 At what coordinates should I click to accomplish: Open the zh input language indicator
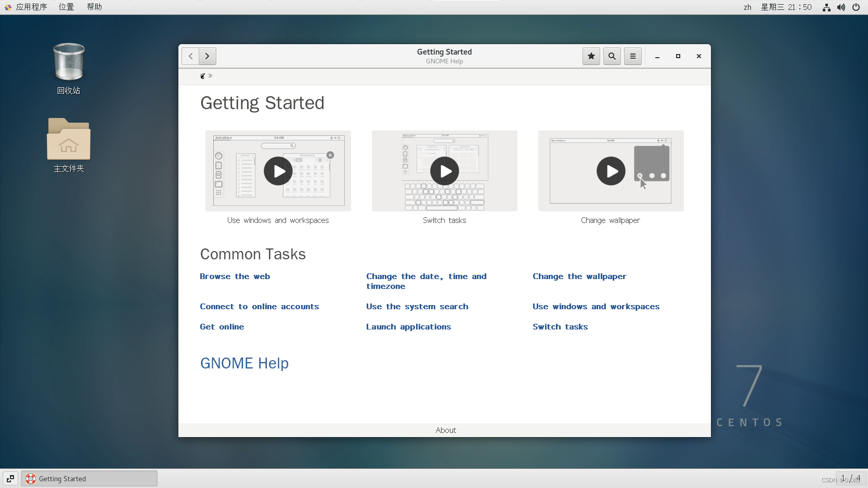tap(747, 7)
